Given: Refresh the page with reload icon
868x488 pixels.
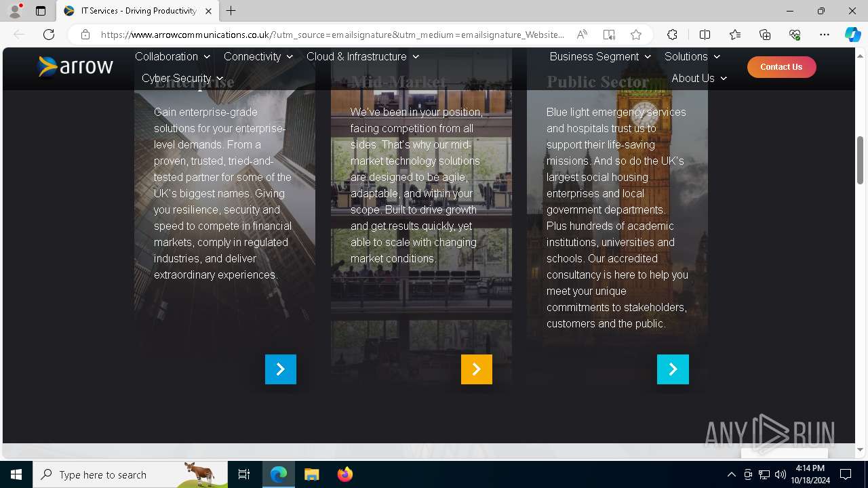Looking at the screenshot, I should 49,35.
